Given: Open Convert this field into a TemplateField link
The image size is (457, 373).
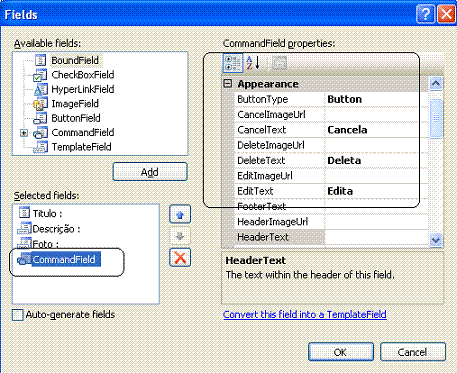Looking at the screenshot, I should (x=305, y=314).
